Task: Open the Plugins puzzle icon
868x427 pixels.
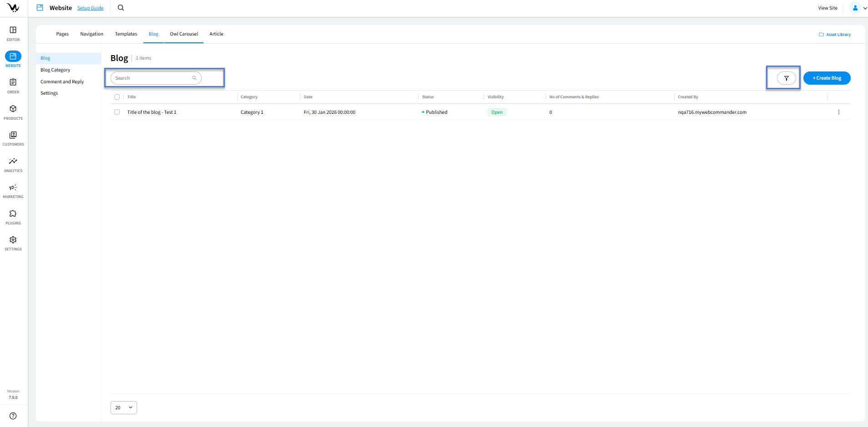Action: tap(13, 214)
